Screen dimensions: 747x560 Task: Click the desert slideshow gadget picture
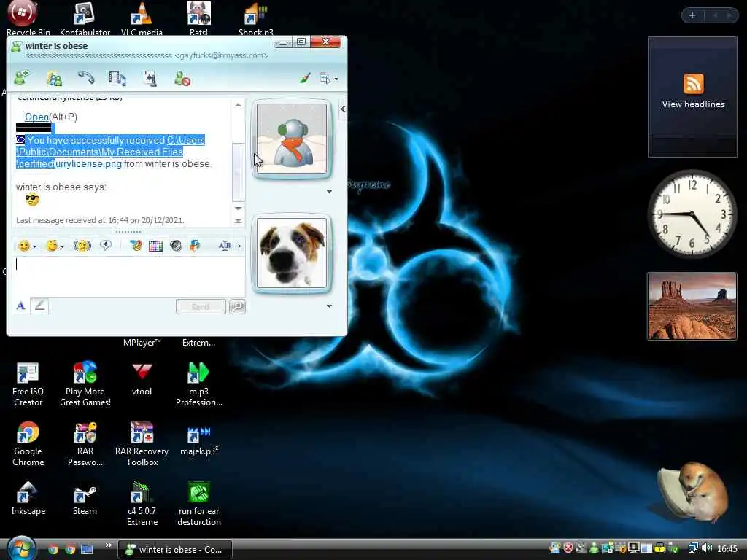coord(692,306)
